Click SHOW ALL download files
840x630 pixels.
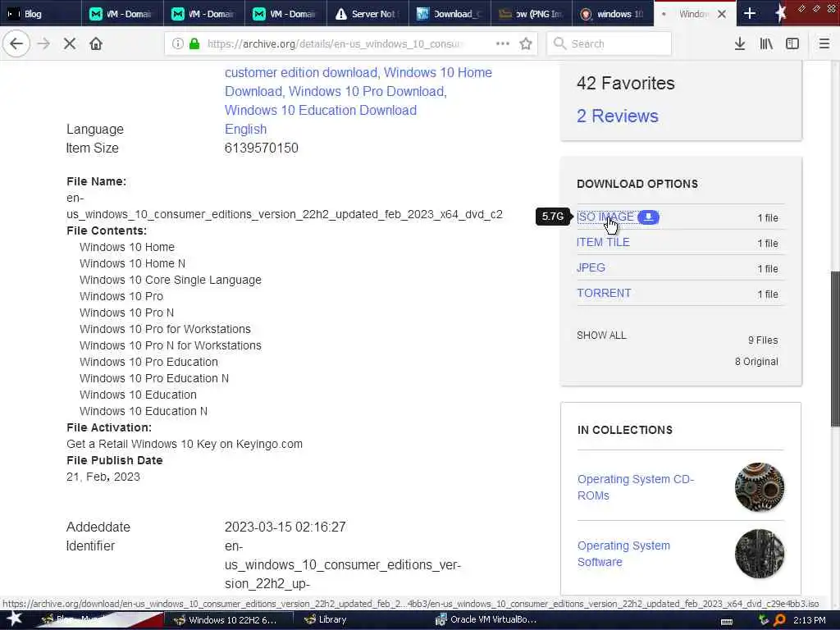(x=601, y=336)
